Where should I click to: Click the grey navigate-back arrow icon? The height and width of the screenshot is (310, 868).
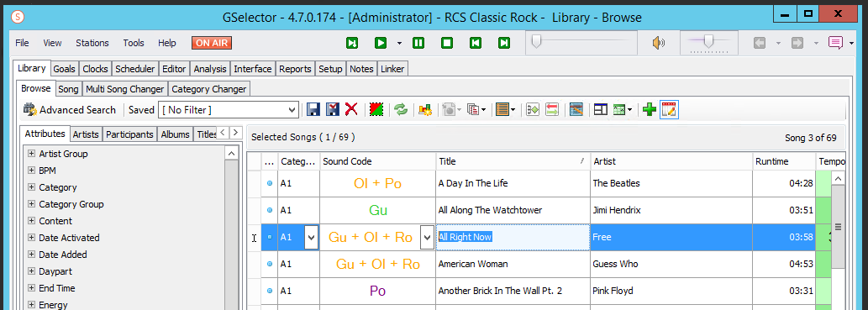click(760, 43)
